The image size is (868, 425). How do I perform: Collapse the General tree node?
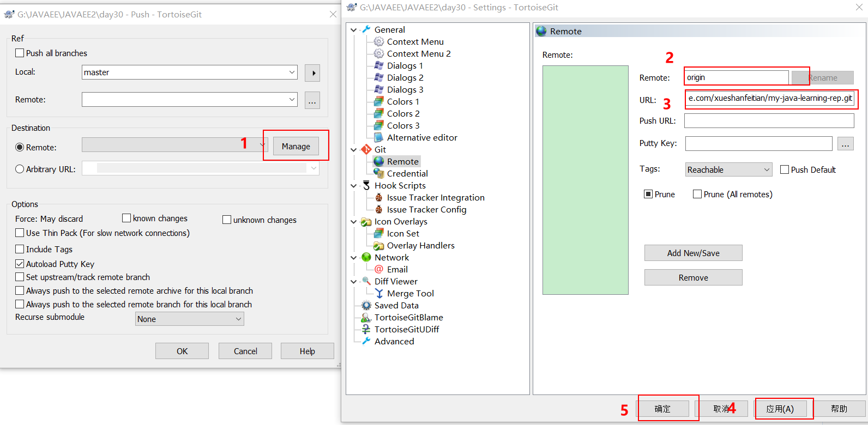pyautogui.click(x=354, y=30)
